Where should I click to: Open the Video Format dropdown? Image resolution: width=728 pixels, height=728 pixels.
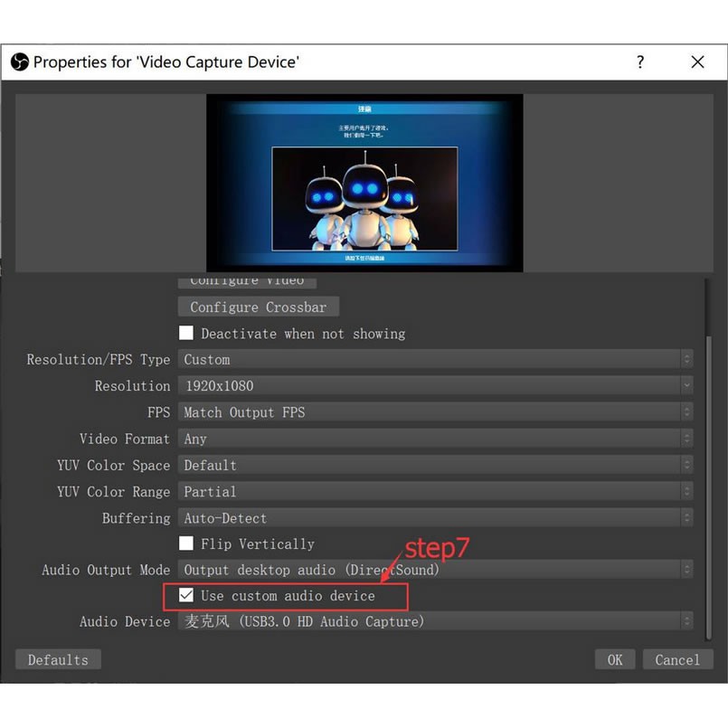(x=435, y=439)
